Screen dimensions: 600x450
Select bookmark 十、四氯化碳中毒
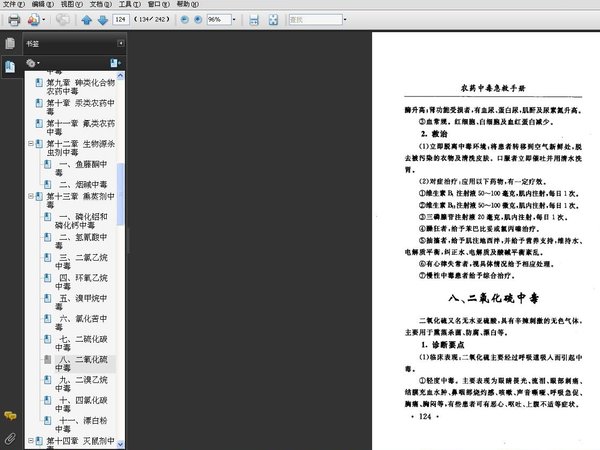[82, 404]
